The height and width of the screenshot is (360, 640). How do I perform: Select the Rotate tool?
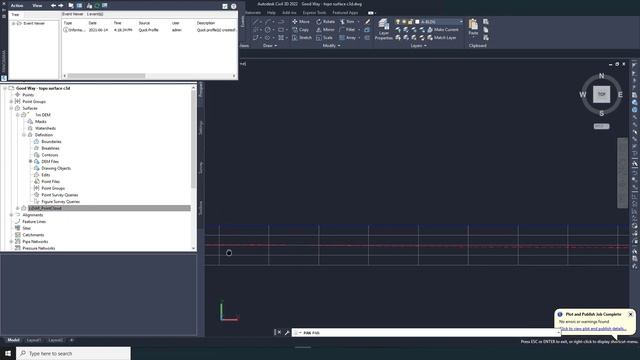(x=325, y=22)
